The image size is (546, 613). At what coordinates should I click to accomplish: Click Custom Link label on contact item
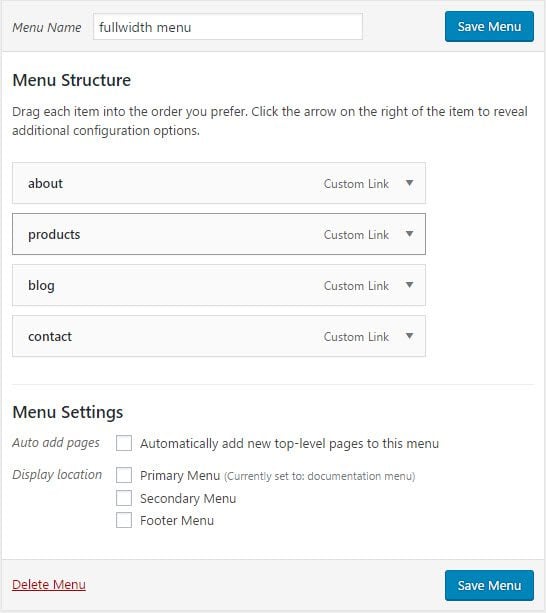(x=356, y=337)
